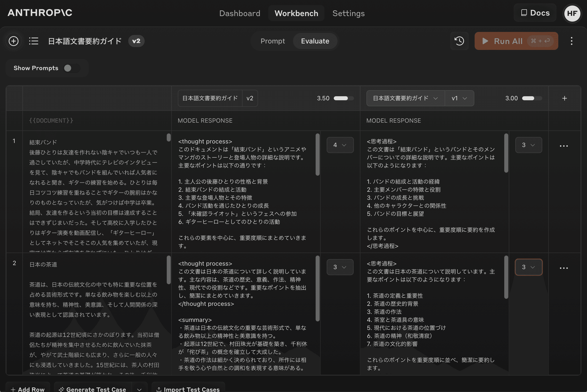
Task: Open the Docs page
Action: point(535,13)
